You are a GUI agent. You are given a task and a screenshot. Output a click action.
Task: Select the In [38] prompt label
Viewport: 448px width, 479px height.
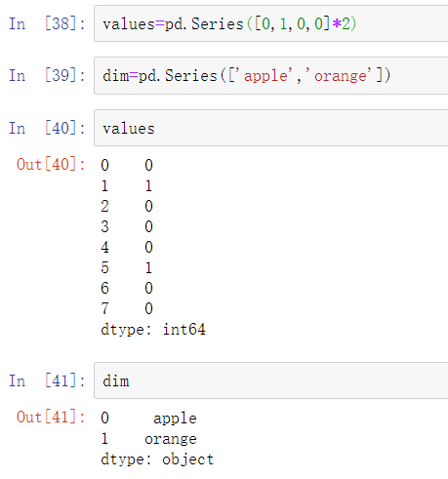click(47, 23)
